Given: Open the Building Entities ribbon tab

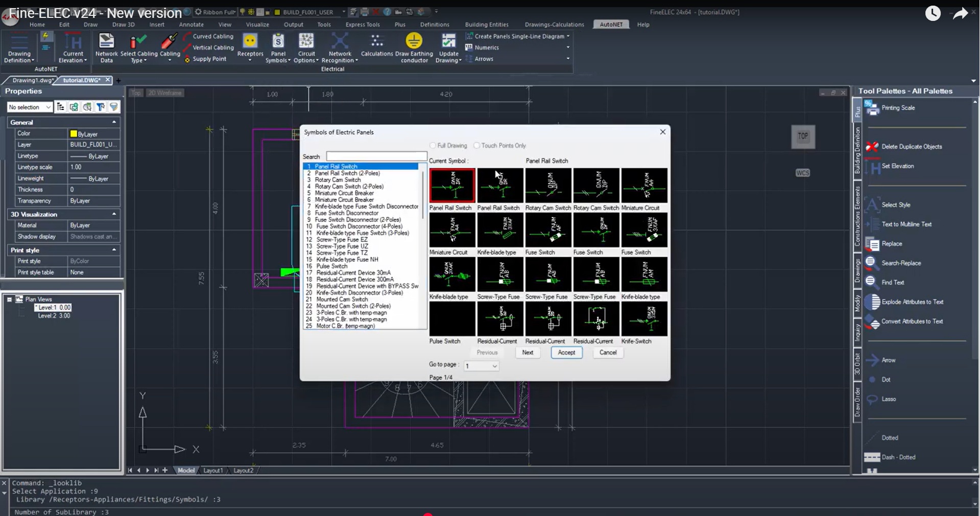Looking at the screenshot, I should click(487, 25).
